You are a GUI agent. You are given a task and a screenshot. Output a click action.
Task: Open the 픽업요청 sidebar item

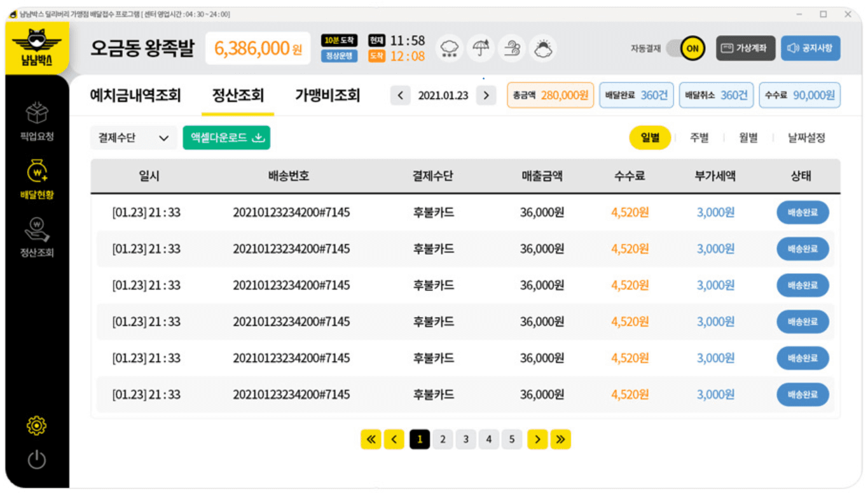(37, 121)
